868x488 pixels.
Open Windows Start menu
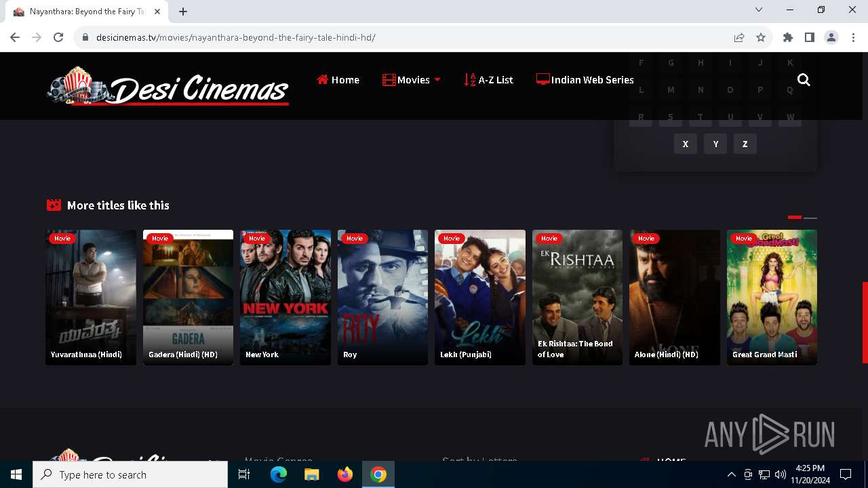[x=16, y=474]
